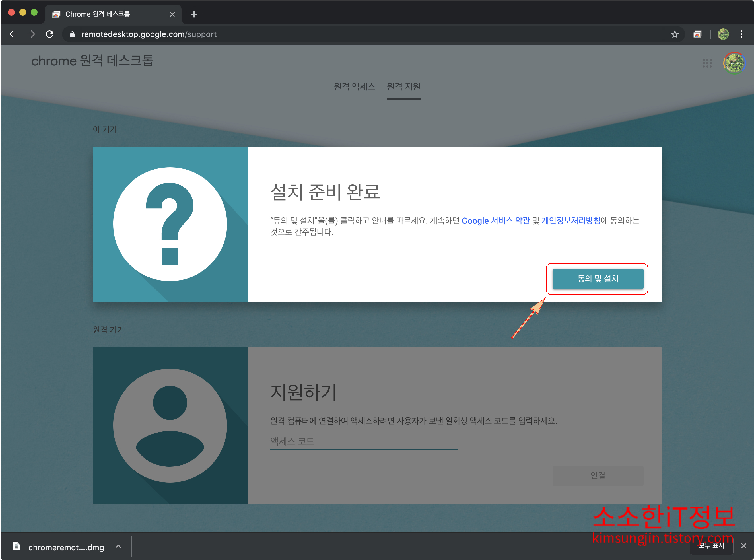The height and width of the screenshot is (560, 754).
Task: Click the browser back arrow
Action: (x=13, y=34)
